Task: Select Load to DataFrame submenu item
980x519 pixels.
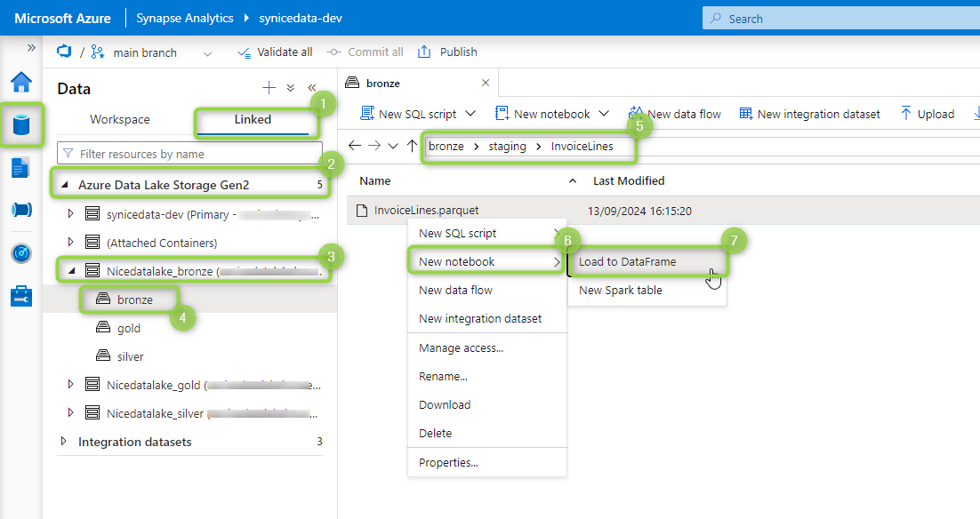Action: pos(647,261)
